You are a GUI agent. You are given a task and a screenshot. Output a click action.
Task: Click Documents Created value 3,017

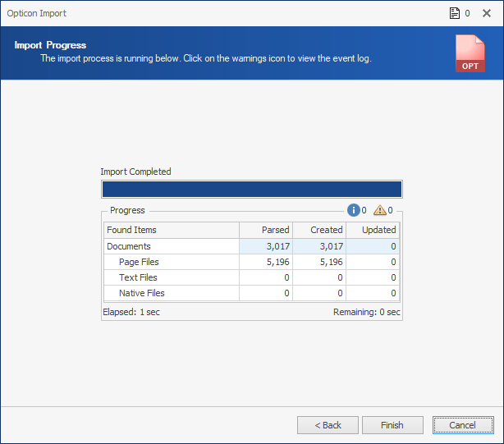(319, 246)
